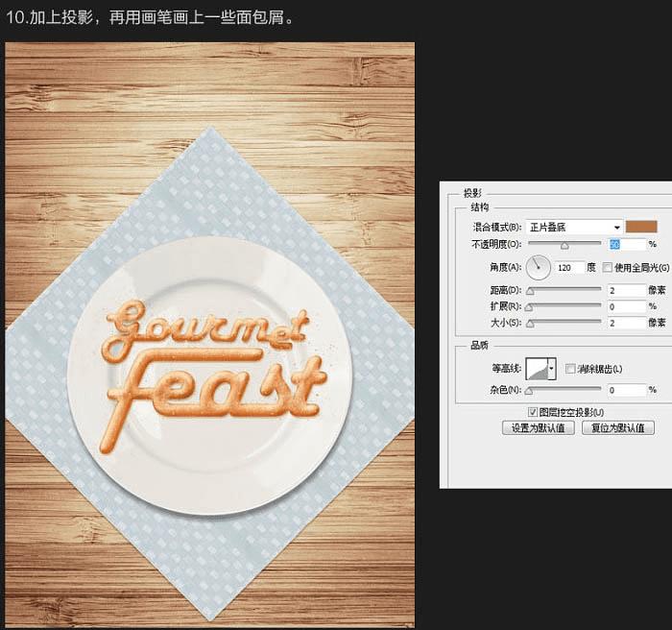Toggle the 图层挖空投影 knockout checkbox
This screenshot has width=672, height=630.
coord(532,412)
